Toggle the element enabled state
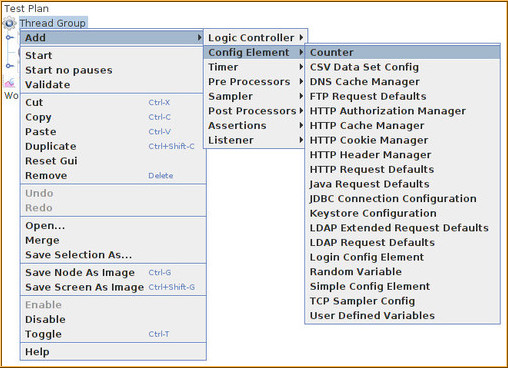This screenshot has height=368, width=508. [113, 334]
